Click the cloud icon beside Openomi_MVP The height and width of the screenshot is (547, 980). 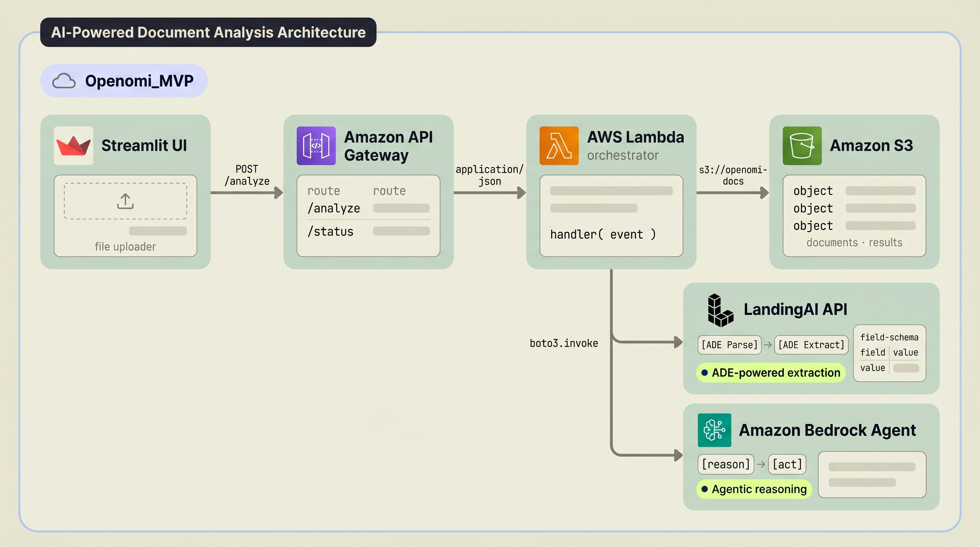tap(64, 80)
